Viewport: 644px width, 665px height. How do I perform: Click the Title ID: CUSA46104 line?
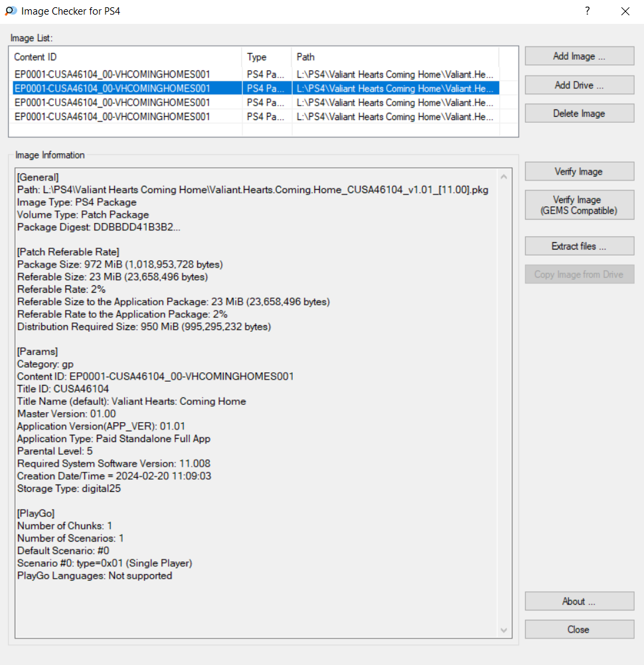(63, 389)
